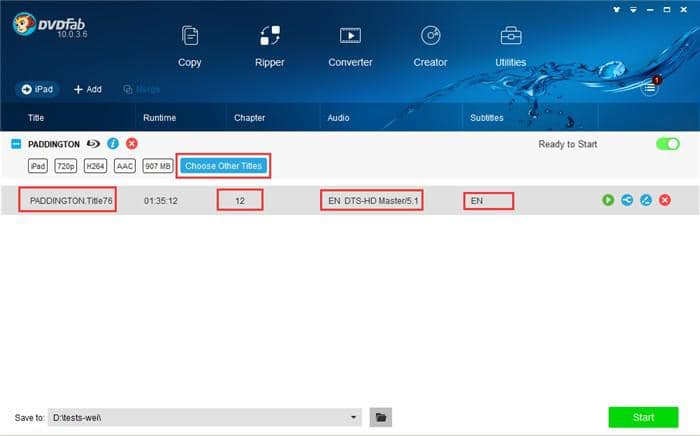The image size is (700, 436).
Task: Click the iPad profile tag
Action: (x=38, y=166)
